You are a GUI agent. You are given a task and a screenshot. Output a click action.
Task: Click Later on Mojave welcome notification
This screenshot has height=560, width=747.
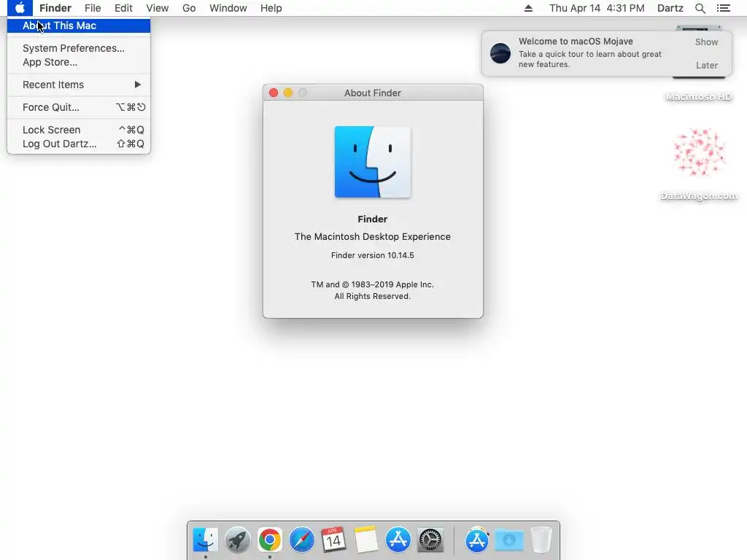point(706,65)
